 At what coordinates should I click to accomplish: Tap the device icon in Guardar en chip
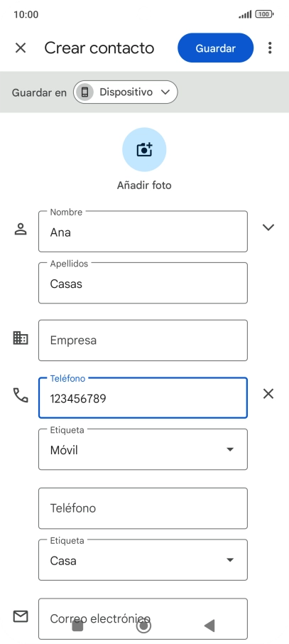pyautogui.click(x=84, y=92)
